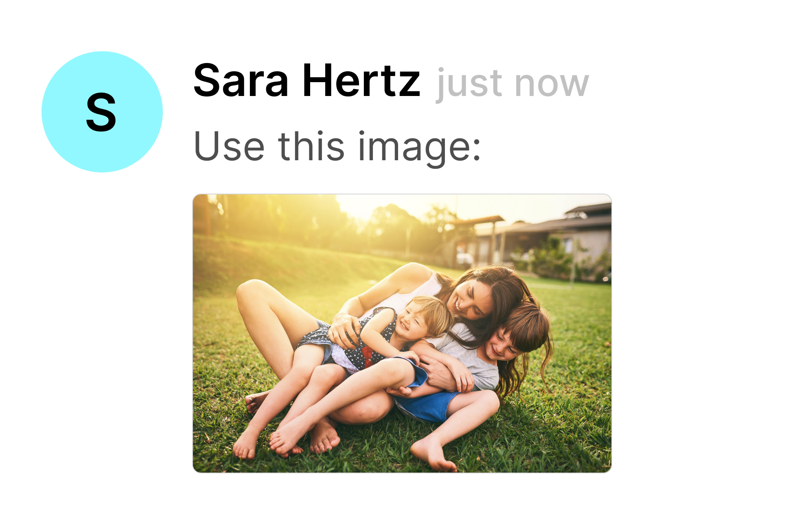Click the "just now" timestamp
This screenshot has width=797, height=532.
(513, 85)
